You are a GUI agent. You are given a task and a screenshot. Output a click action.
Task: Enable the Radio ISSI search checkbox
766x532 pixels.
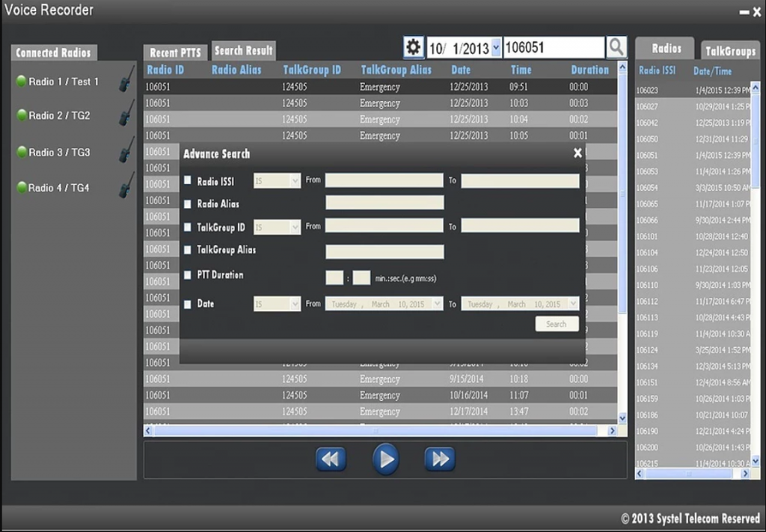tap(189, 180)
